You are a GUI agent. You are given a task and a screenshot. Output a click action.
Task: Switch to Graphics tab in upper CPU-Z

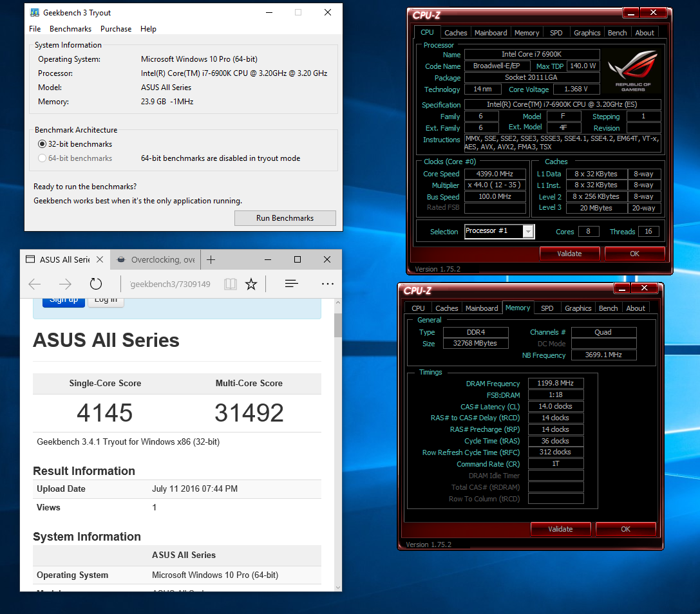pyautogui.click(x=587, y=33)
